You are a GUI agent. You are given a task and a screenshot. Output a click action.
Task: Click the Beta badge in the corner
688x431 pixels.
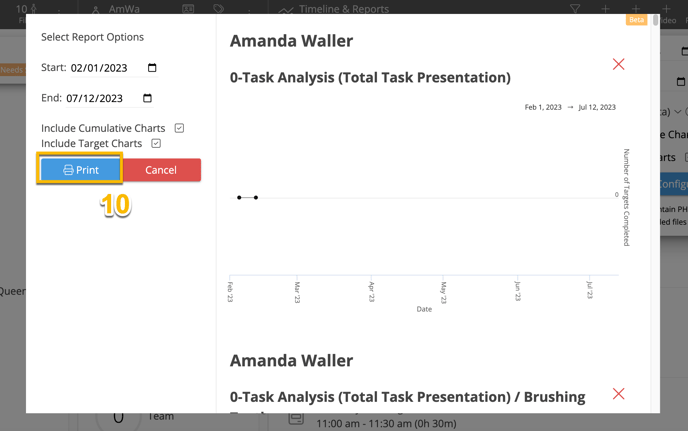(636, 20)
